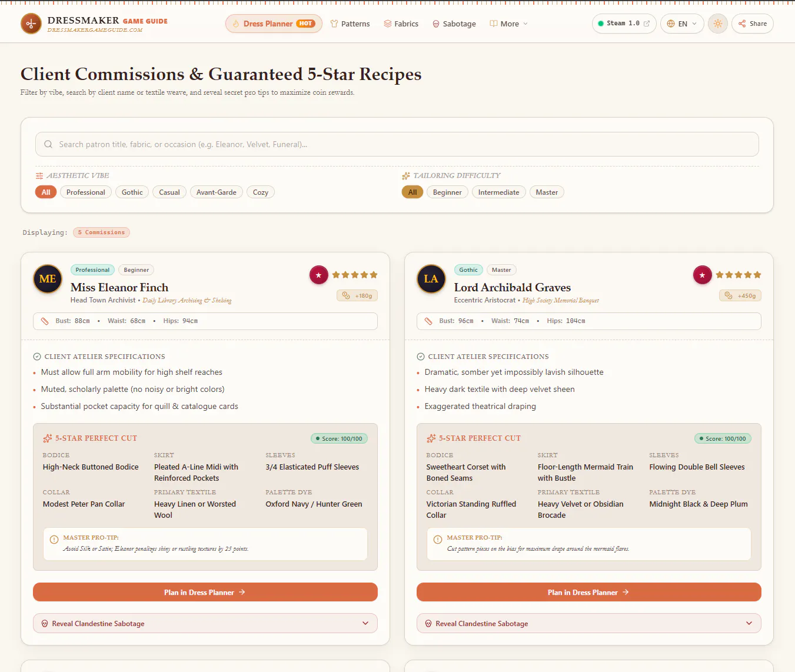Click the star badge on Archibald Graves card
This screenshot has width=795, height=672.
(703, 275)
